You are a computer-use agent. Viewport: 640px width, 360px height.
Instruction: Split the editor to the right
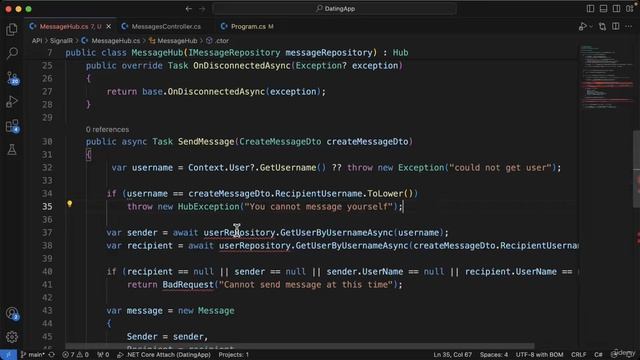[x=616, y=27]
